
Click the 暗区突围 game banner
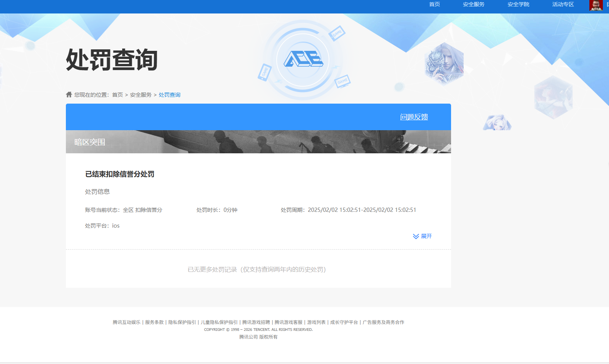(x=258, y=142)
